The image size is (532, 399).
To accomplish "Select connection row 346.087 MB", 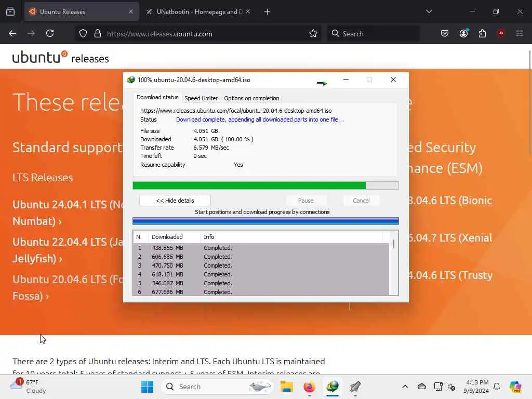I will (x=261, y=283).
